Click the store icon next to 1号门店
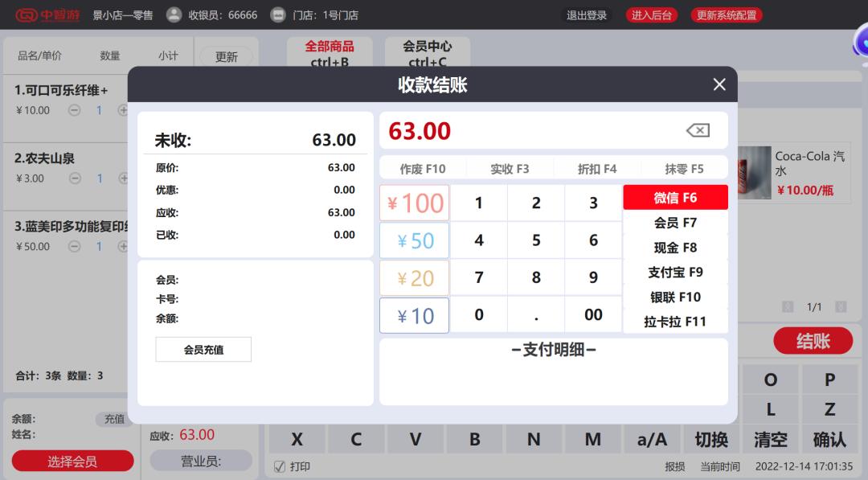Screen dimensions: 868x480 pos(277,14)
